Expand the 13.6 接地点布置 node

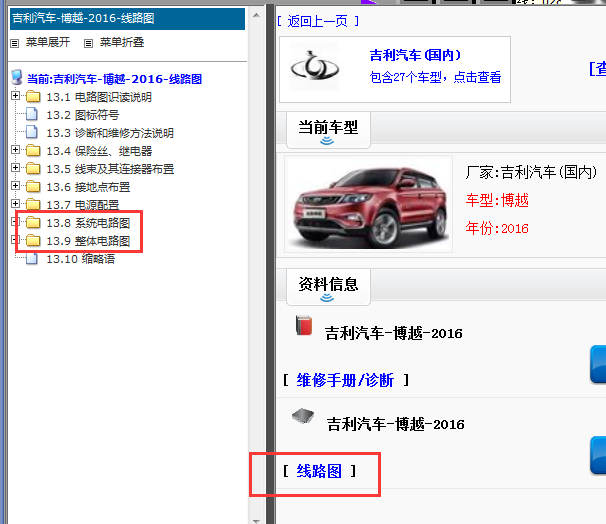[x=15, y=185]
